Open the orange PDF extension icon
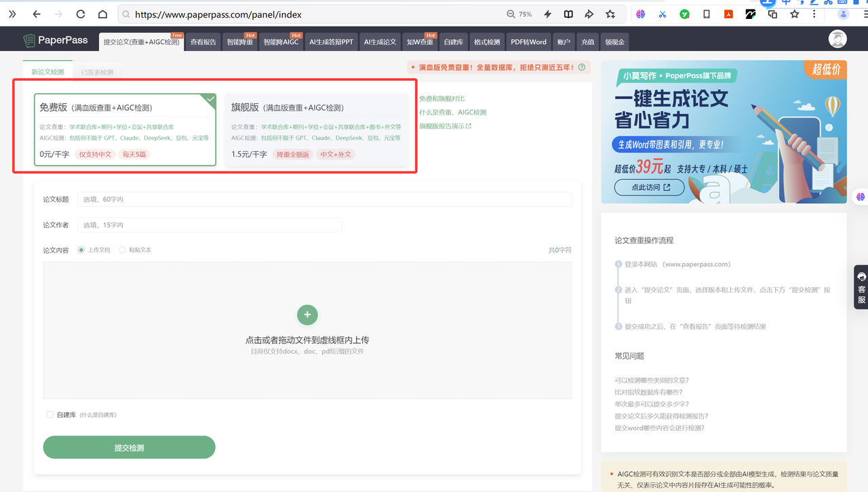Viewport: 868px width, 492px height. [728, 14]
